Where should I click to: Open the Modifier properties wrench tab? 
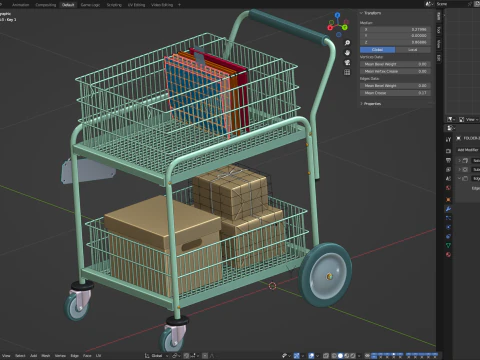[x=448, y=209]
